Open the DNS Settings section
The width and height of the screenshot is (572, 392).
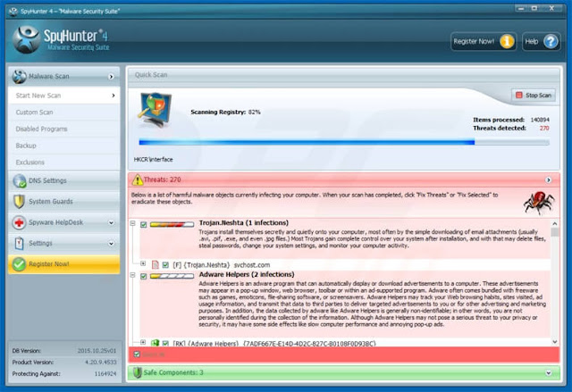63,180
